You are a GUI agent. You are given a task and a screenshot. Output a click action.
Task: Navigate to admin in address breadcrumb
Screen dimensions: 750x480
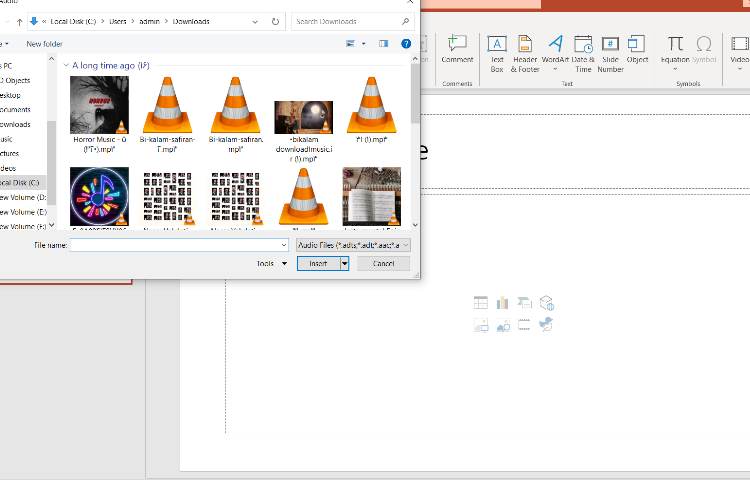tap(149, 22)
